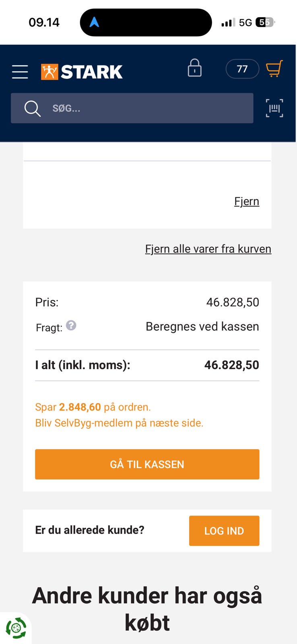The image size is (297, 644).
Task: Tap the blue location arrow in status bar
Action: click(x=94, y=22)
